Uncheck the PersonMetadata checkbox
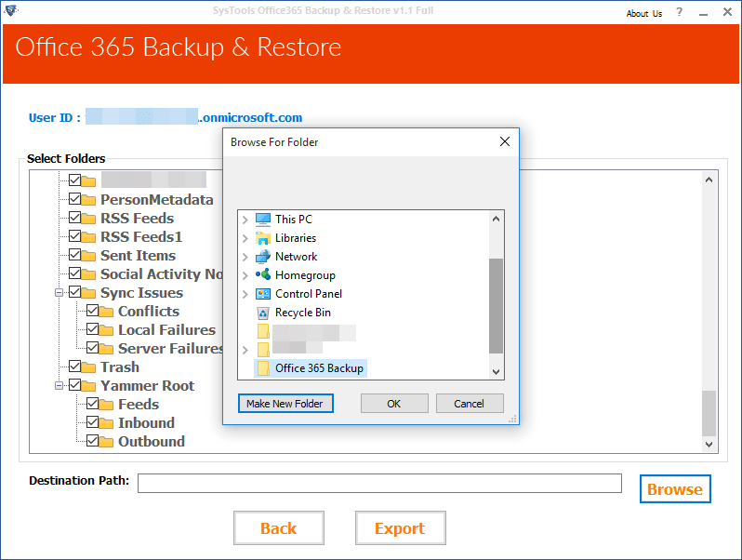 coord(74,198)
